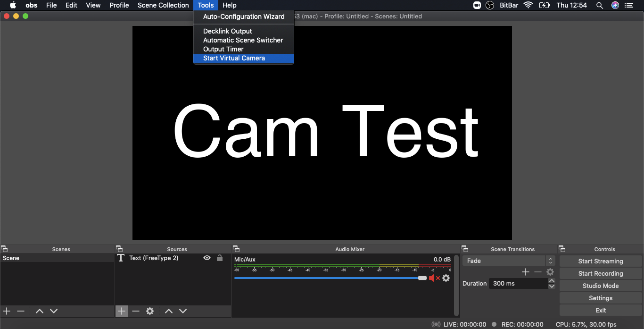The image size is (644, 329).
Task: Enable Studio Mode
Action: [x=601, y=286]
